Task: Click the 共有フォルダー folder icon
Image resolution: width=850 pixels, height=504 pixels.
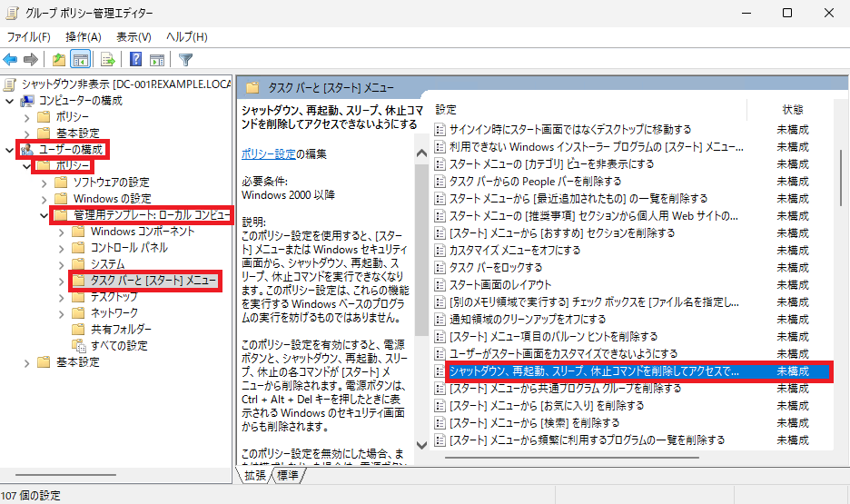Action: pyautogui.click(x=79, y=330)
